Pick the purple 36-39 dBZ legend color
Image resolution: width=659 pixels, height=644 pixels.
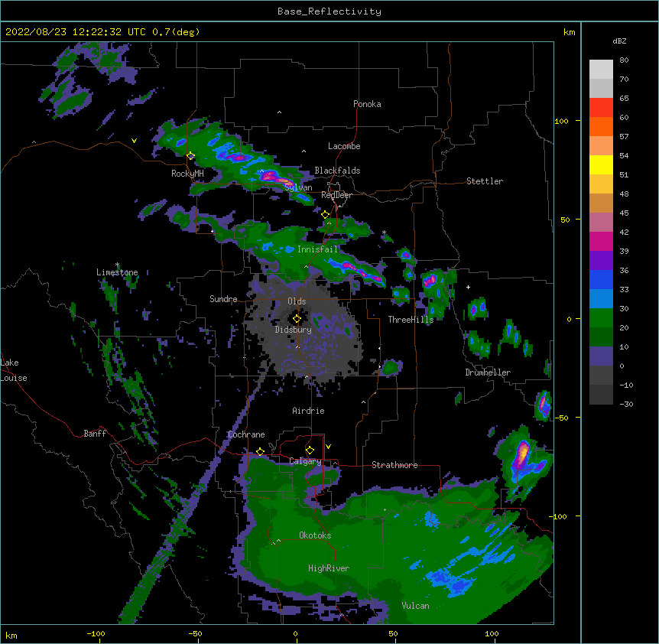[x=601, y=261]
